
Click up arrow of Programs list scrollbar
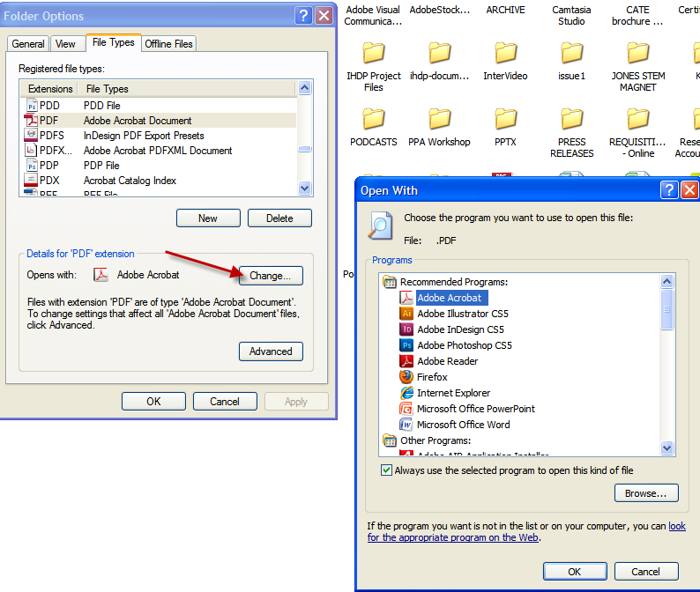pos(667,281)
